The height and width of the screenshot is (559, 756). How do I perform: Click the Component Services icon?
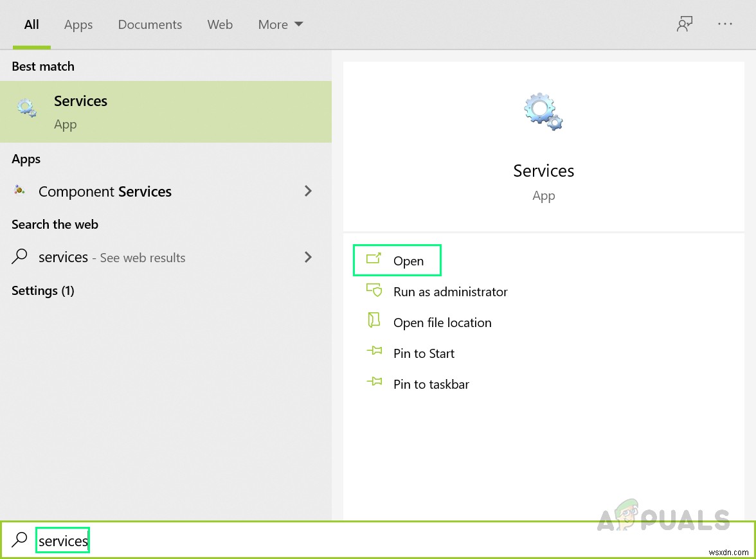(x=19, y=190)
